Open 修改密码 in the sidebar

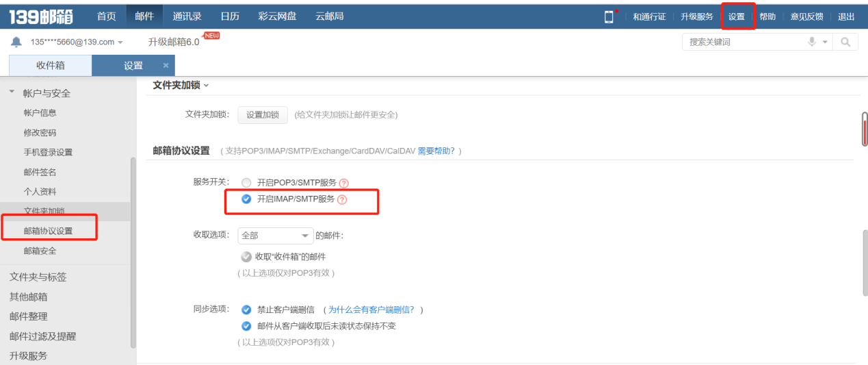coord(40,133)
